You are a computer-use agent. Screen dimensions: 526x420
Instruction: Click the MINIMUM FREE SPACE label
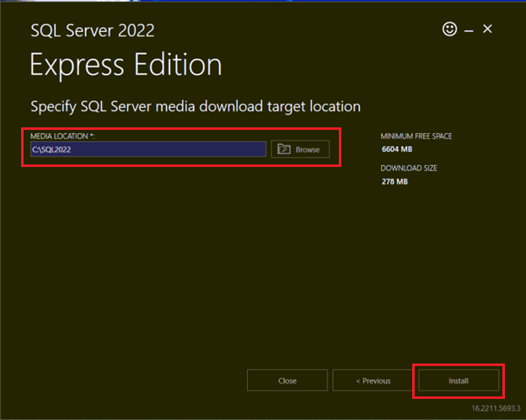[x=416, y=136]
